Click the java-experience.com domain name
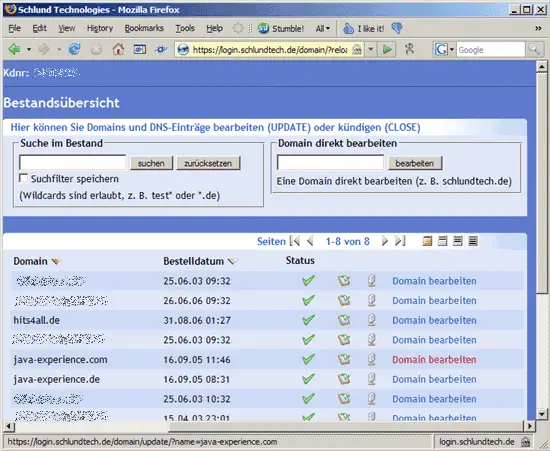This screenshot has width=550, height=451. click(60, 359)
